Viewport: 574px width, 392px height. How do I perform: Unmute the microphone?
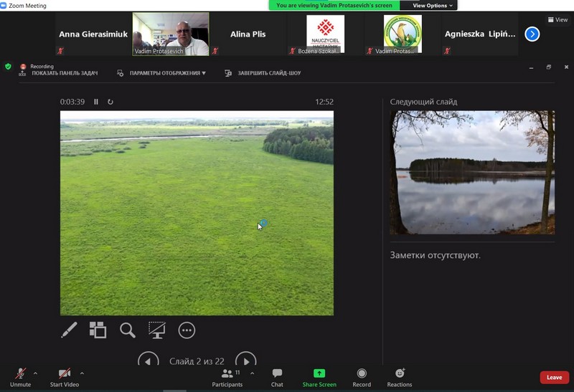(20, 377)
